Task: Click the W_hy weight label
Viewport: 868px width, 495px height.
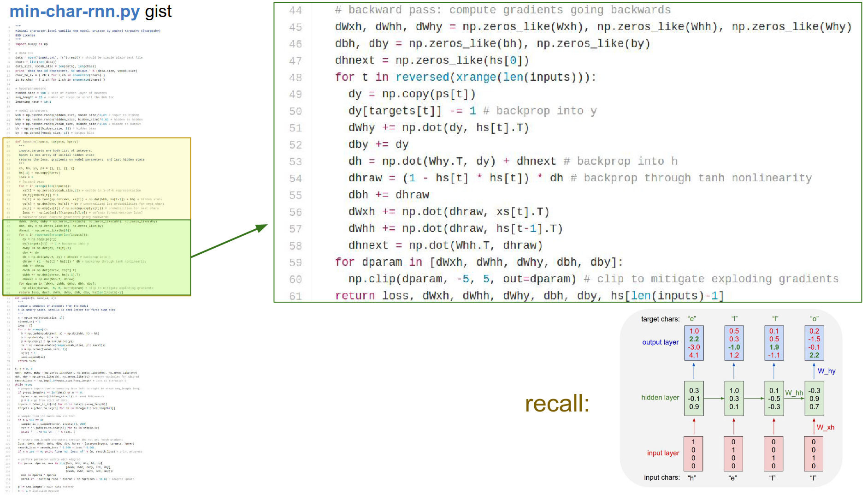Action: pyautogui.click(x=826, y=371)
